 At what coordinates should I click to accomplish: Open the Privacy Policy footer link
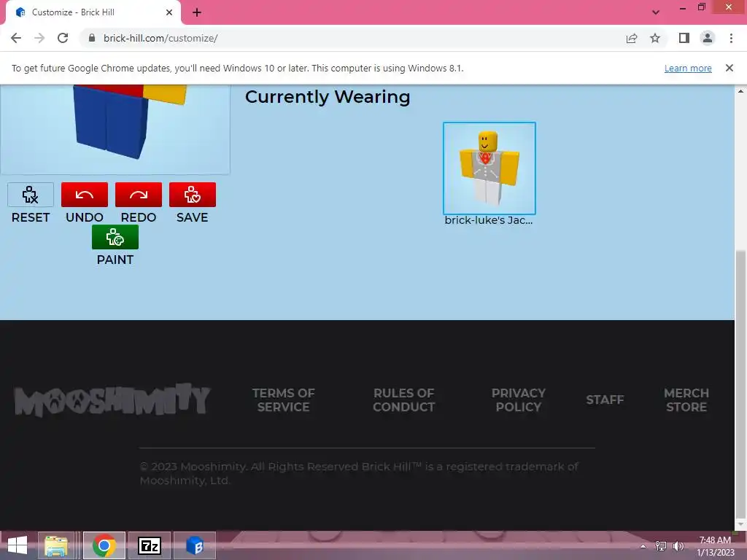point(519,400)
